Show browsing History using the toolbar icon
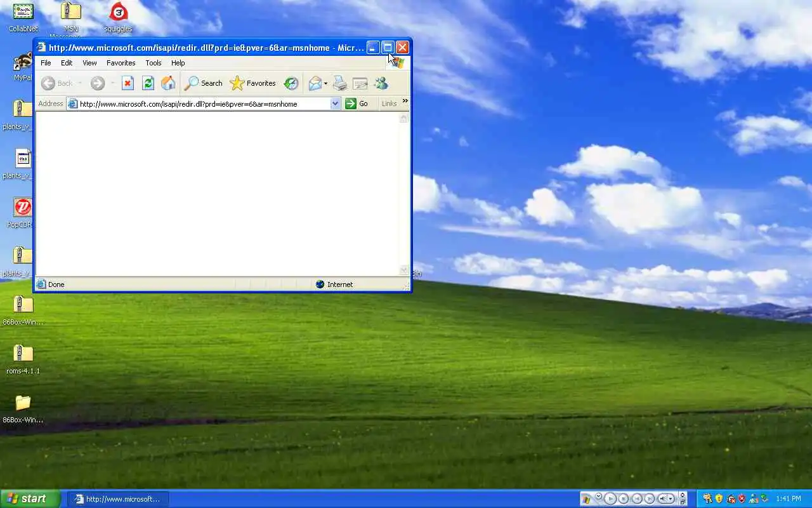The width and height of the screenshot is (812, 508). [291, 83]
